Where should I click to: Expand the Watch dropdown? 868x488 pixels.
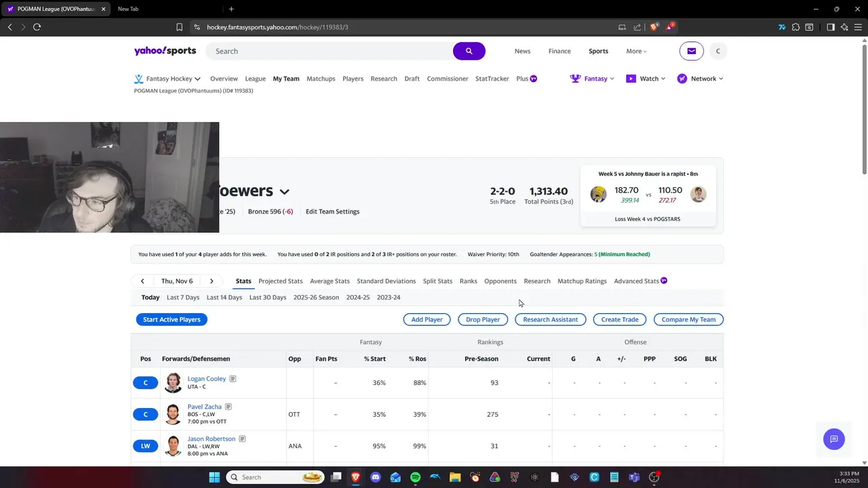[x=646, y=79]
